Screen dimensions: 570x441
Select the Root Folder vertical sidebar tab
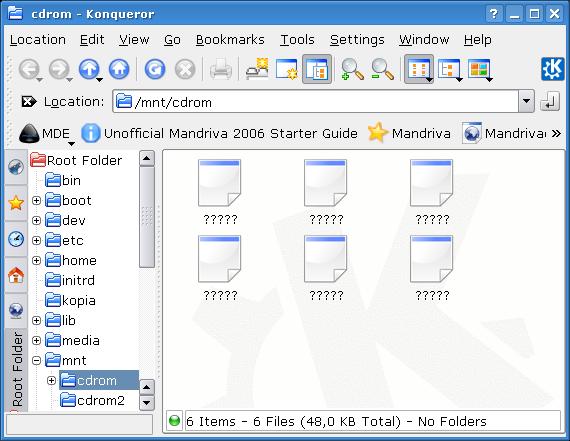[x=16, y=370]
